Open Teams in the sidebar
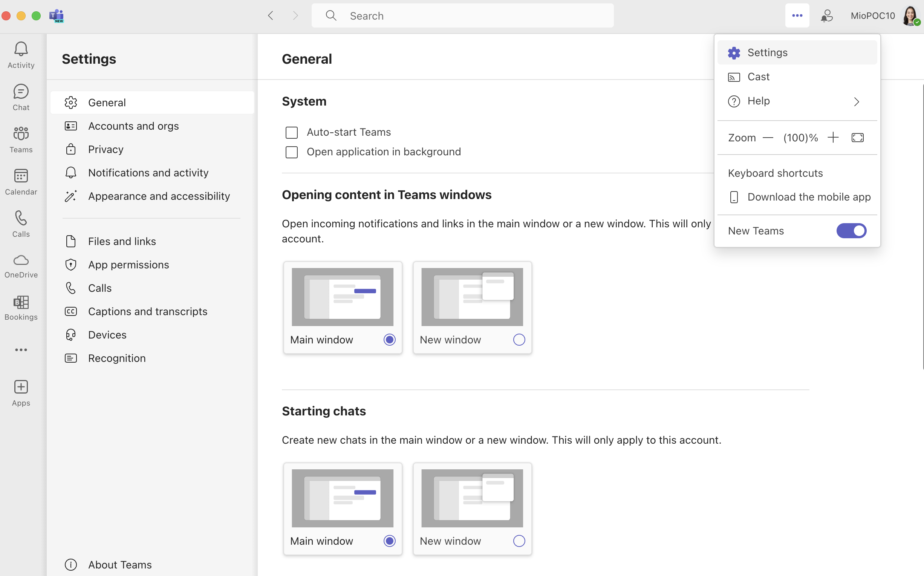The width and height of the screenshot is (924, 576). tap(21, 139)
